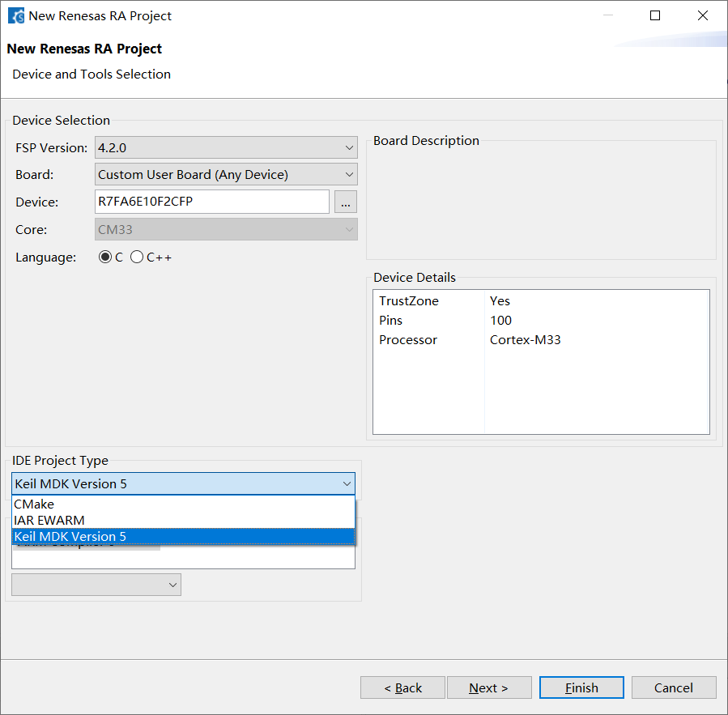
Task: Click the TrustZone row in Device Details
Action: [x=541, y=301]
